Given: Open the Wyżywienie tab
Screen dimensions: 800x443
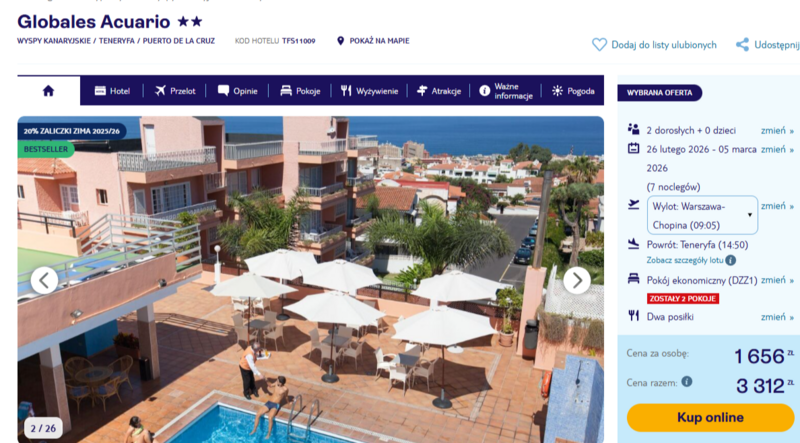Looking at the screenshot, I should click(369, 91).
